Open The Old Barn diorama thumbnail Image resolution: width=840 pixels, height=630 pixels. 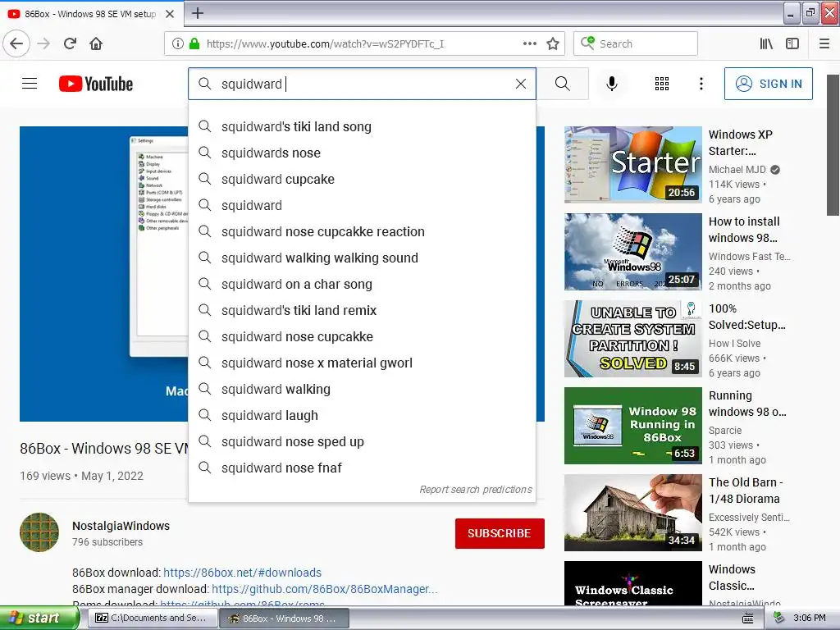[632, 512]
